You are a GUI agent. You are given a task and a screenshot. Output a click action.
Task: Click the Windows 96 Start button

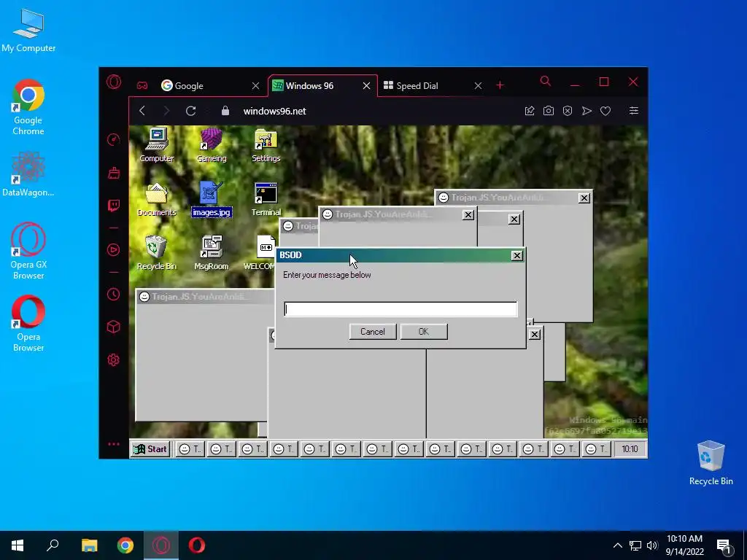(x=150, y=449)
